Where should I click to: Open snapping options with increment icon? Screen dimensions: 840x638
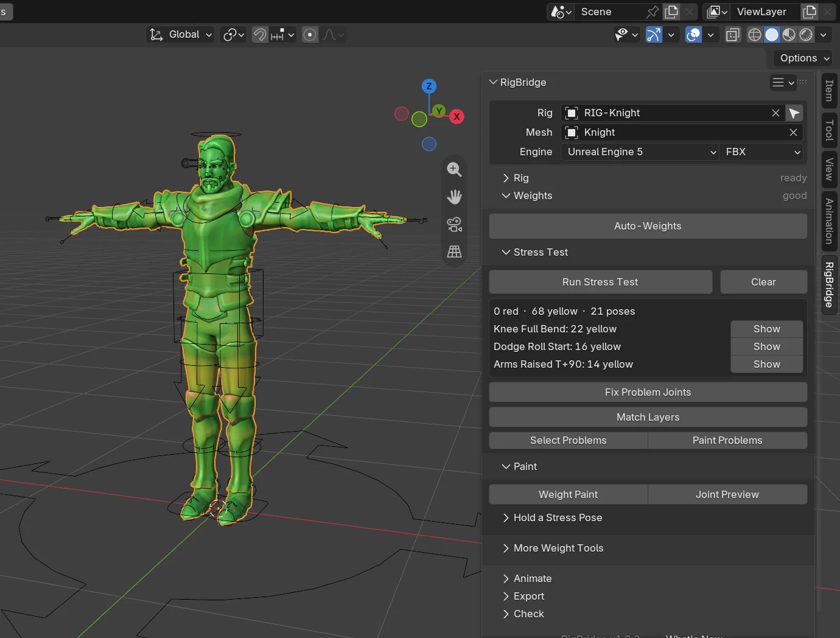[x=282, y=35]
